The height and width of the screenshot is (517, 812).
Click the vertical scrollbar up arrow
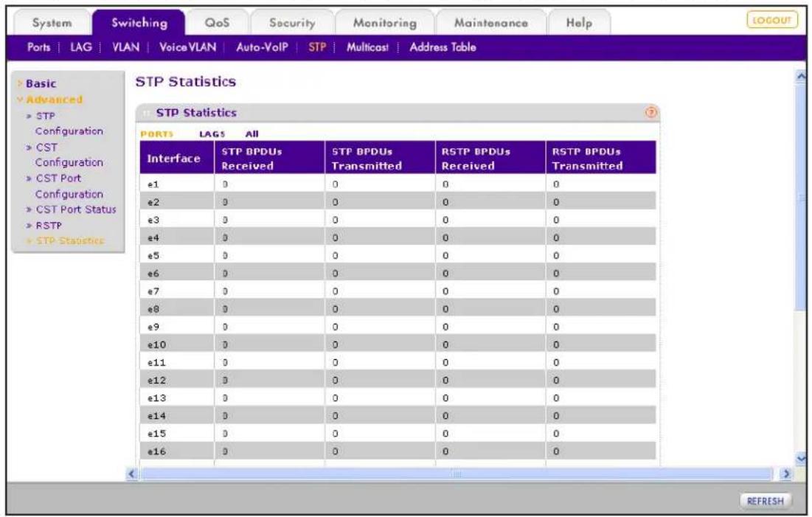point(801,77)
